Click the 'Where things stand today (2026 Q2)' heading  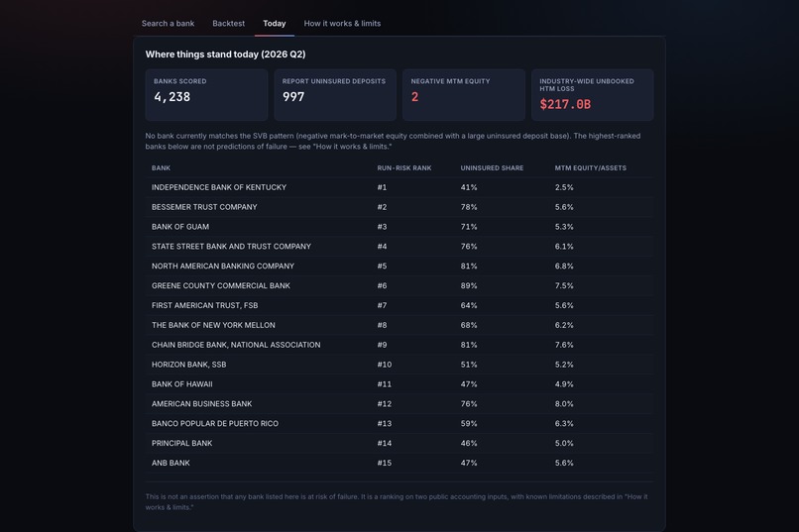coord(225,54)
